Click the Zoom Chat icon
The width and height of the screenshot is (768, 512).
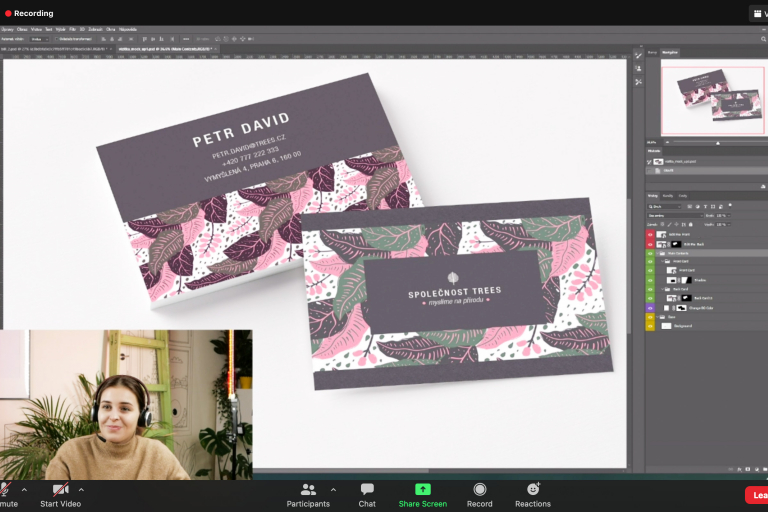[367, 490]
